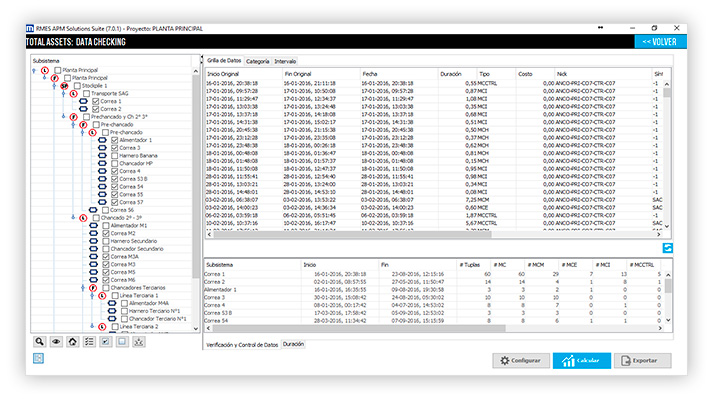Click the horizontal scrollbar of the data grid
Image resolution: width=716 pixels, height=399 pixels.
(x=352, y=234)
